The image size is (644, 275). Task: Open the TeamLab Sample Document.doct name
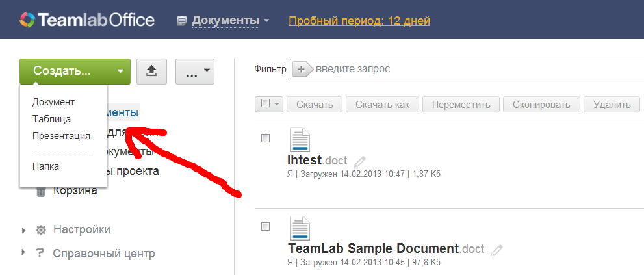386,249
